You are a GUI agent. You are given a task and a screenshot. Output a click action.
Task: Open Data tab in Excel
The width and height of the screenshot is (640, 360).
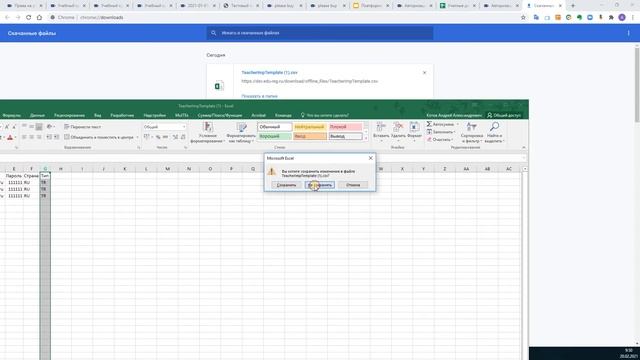point(37,116)
